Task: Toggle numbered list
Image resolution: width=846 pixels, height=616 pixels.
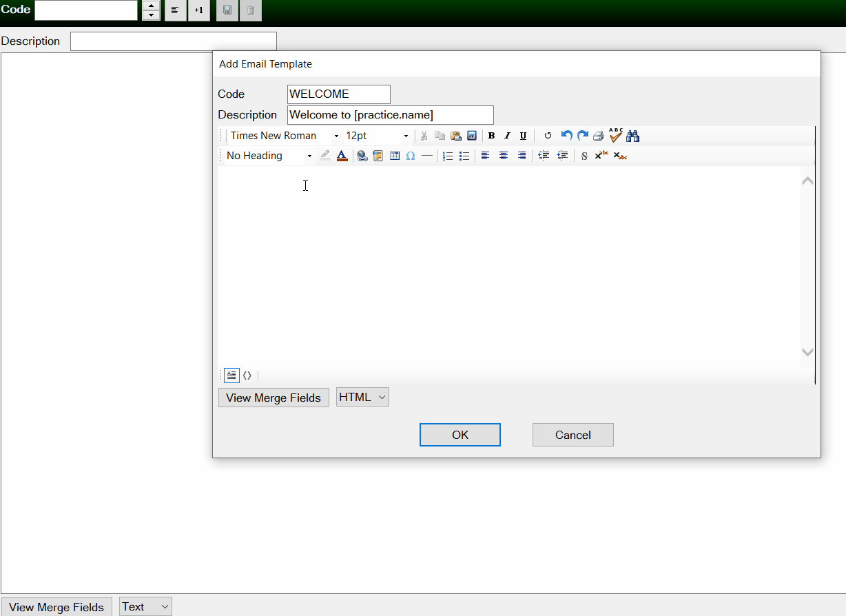Action: [448, 156]
